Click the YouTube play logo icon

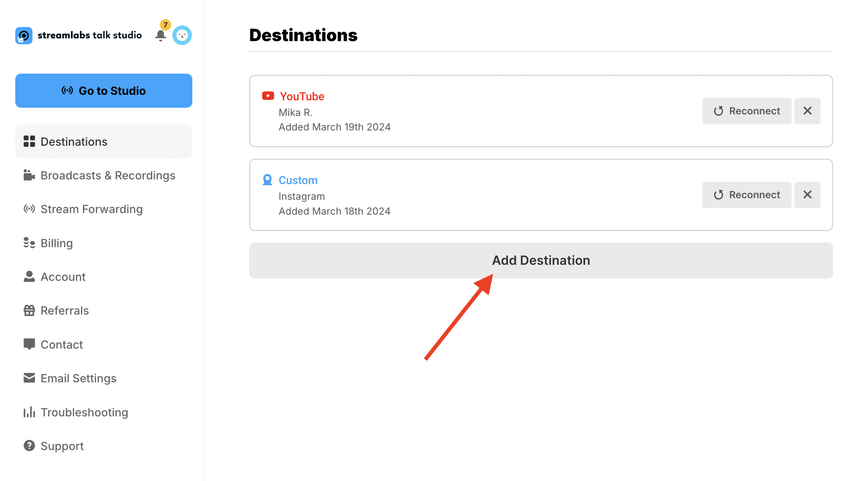268,96
